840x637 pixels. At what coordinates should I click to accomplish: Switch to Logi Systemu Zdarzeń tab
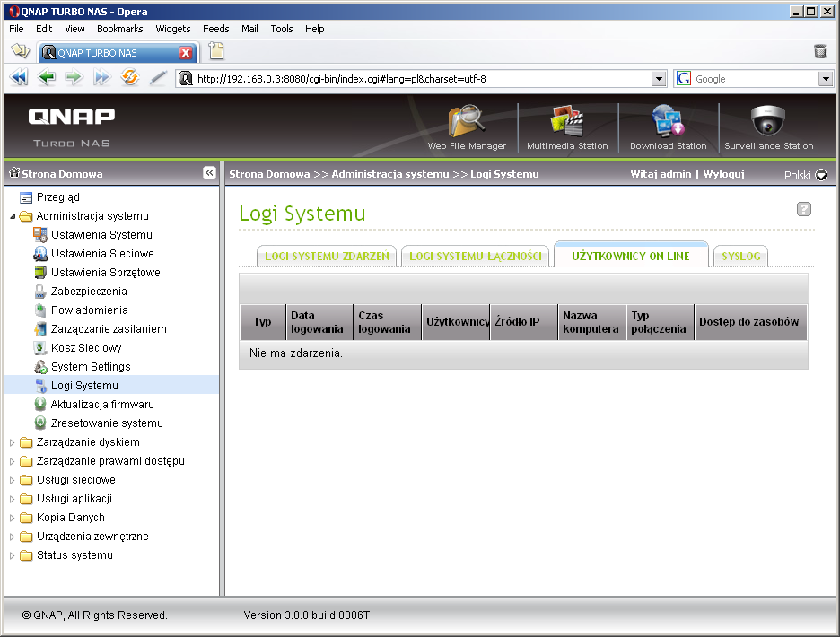pyautogui.click(x=327, y=256)
